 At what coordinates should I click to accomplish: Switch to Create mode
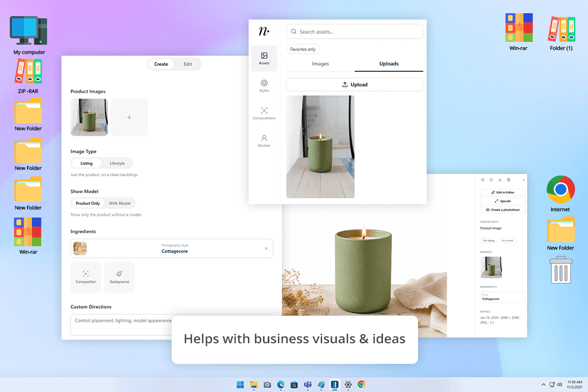point(161,64)
